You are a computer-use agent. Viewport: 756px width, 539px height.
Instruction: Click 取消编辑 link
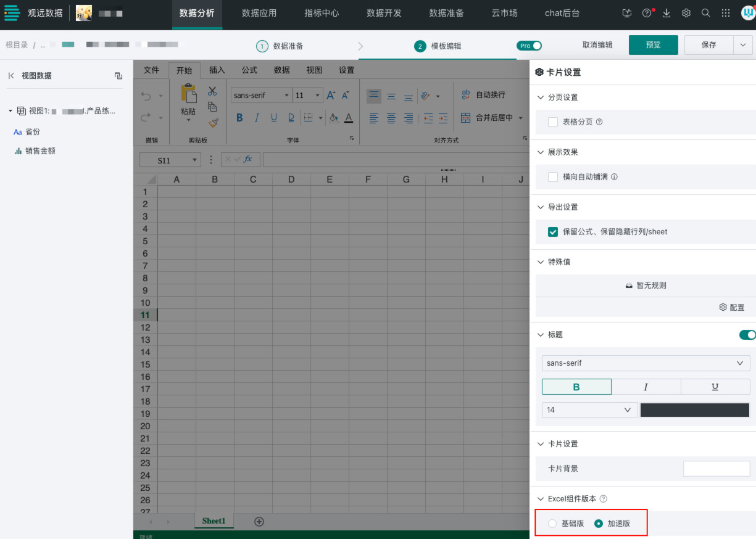click(597, 45)
